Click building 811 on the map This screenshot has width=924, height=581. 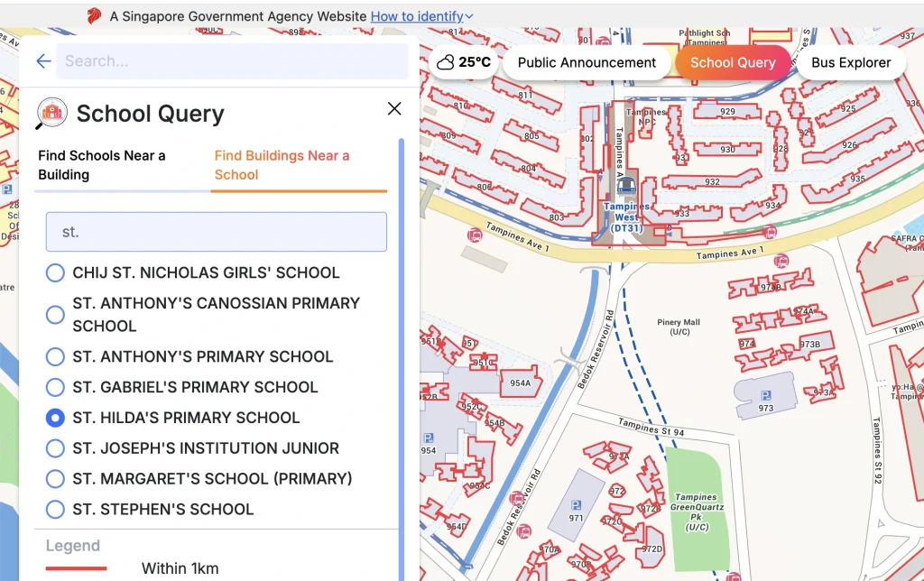tap(525, 95)
